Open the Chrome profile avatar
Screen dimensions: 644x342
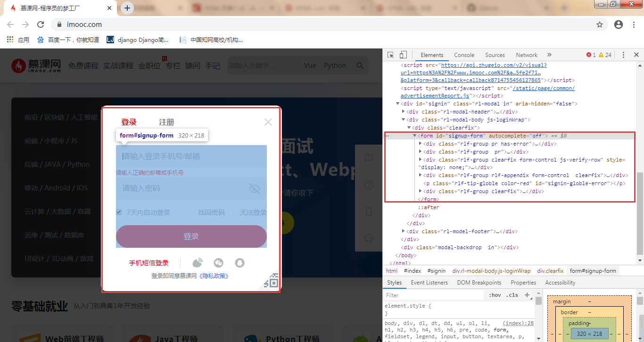click(619, 24)
